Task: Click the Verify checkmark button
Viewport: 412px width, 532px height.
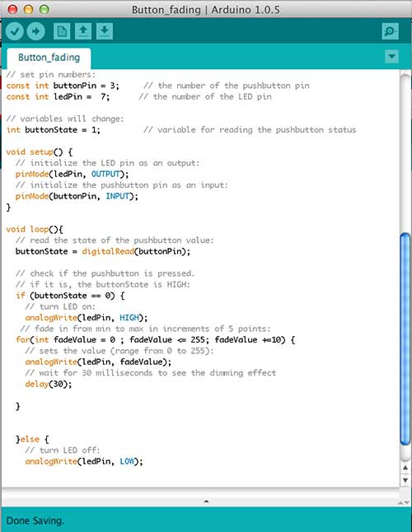Action: (x=15, y=31)
